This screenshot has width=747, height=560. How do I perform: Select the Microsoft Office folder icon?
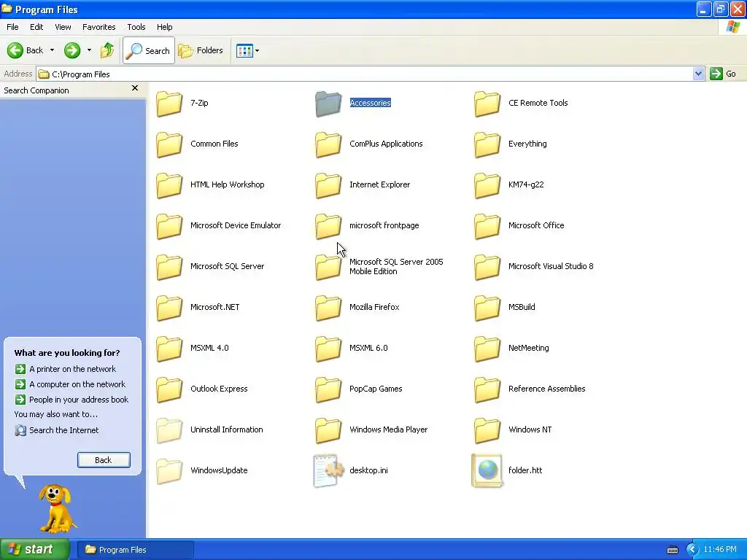[487, 226]
